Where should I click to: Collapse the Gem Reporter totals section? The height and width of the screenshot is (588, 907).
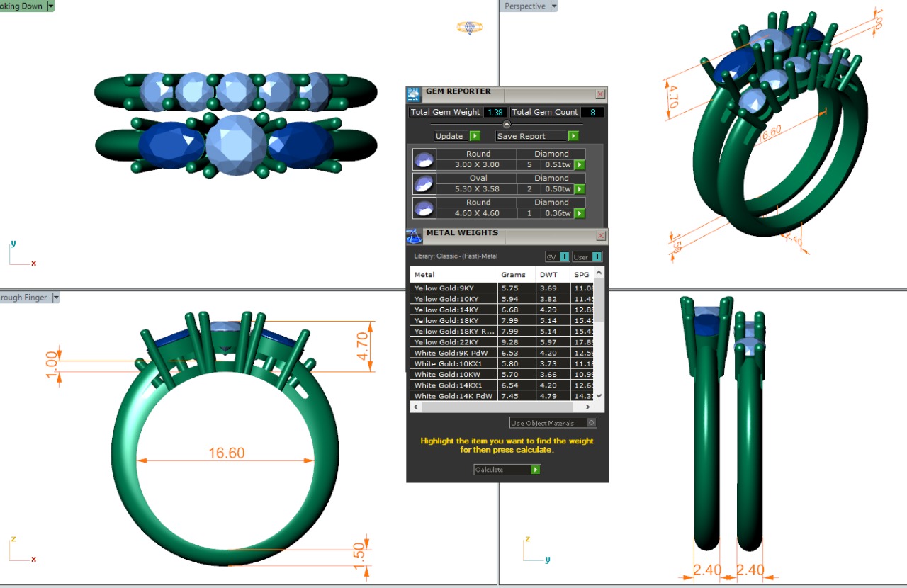click(507, 124)
